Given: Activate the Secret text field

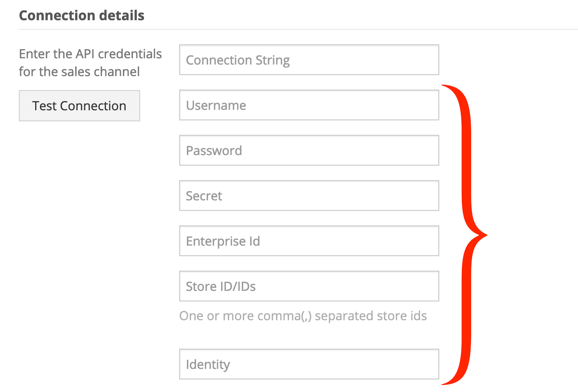Looking at the screenshot, I should click(x=309, y=196).
